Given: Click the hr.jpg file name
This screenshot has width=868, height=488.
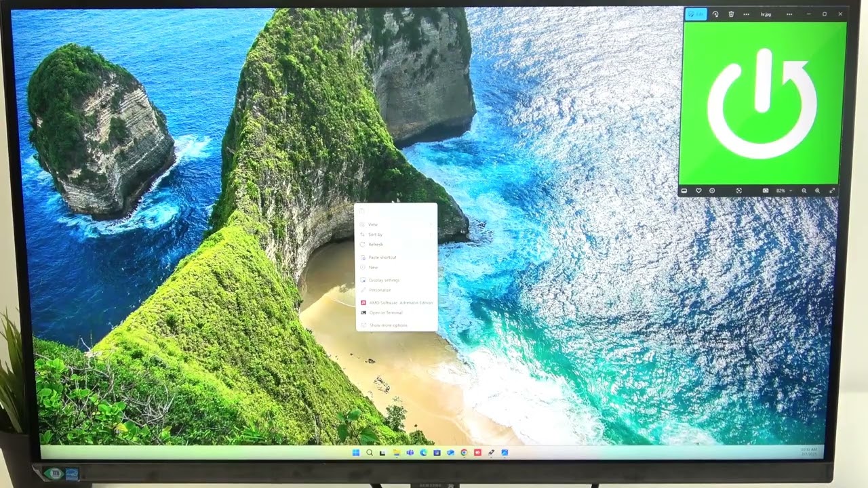Looking at the screenshot, I should (766, 14).
